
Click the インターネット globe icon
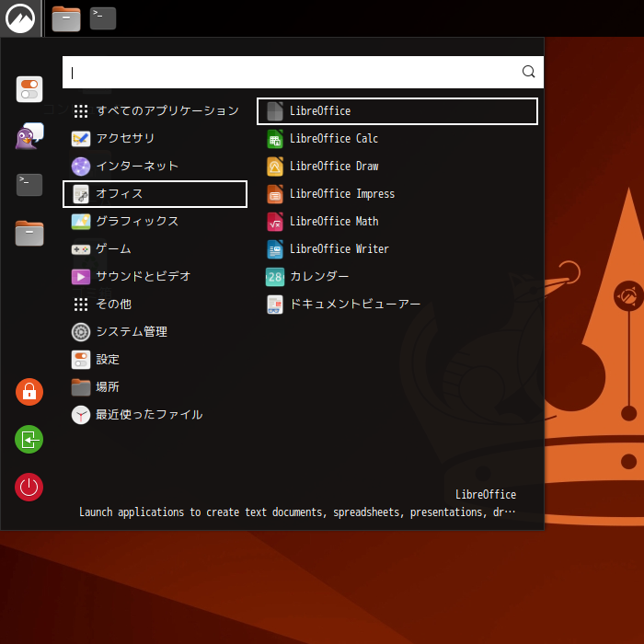tap(81, 167)
